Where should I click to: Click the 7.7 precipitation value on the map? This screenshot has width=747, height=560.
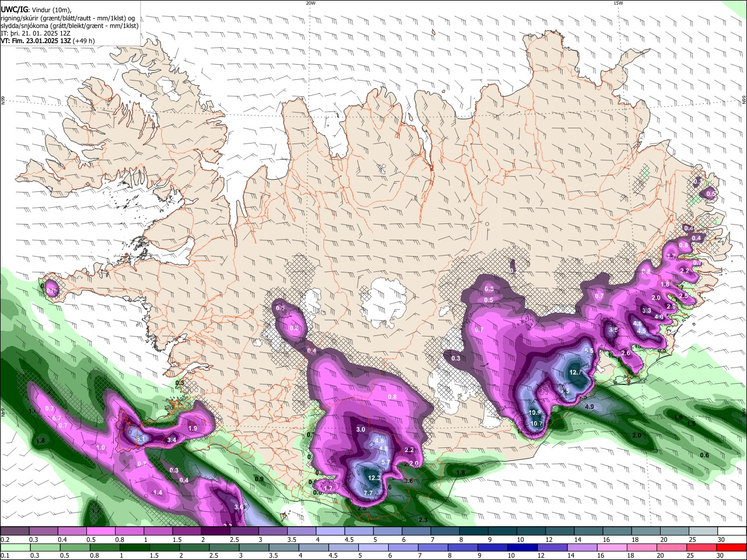pyautogui.click(x=368, y=493)
